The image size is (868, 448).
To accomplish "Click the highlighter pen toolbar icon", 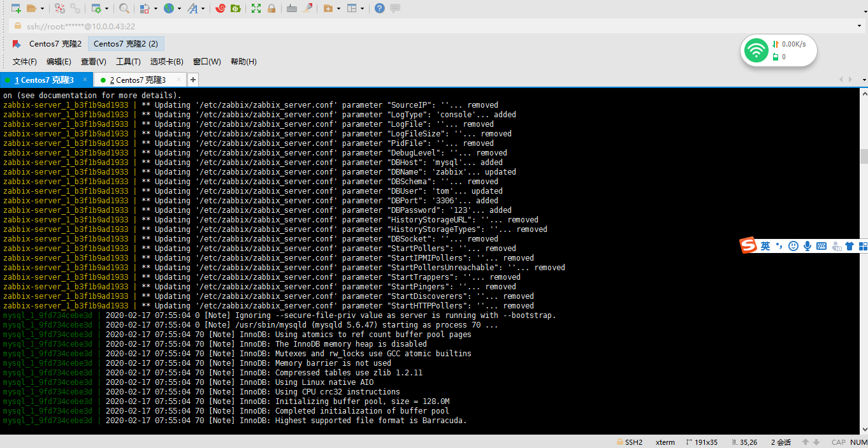I will [307, 8].
